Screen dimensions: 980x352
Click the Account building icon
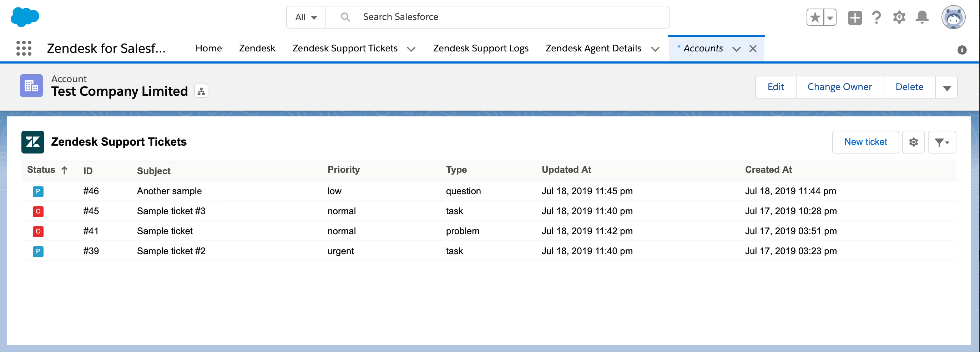pos(31,86)
